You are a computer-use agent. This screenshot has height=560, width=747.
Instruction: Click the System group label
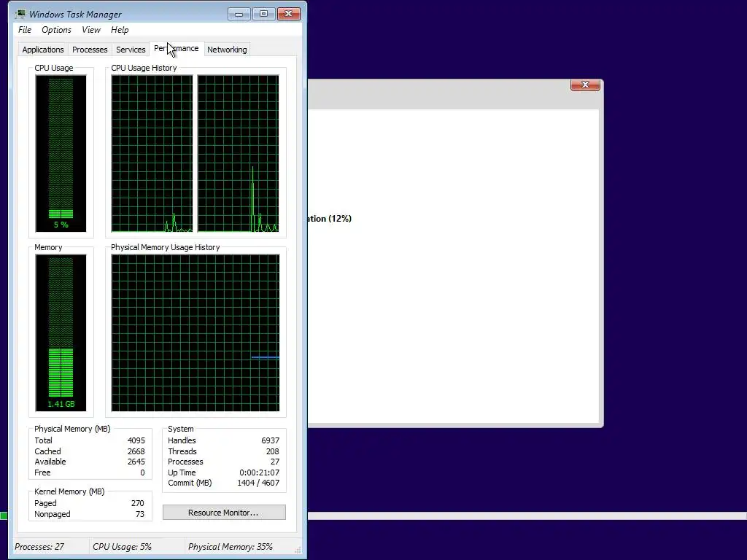click(181, 429)
